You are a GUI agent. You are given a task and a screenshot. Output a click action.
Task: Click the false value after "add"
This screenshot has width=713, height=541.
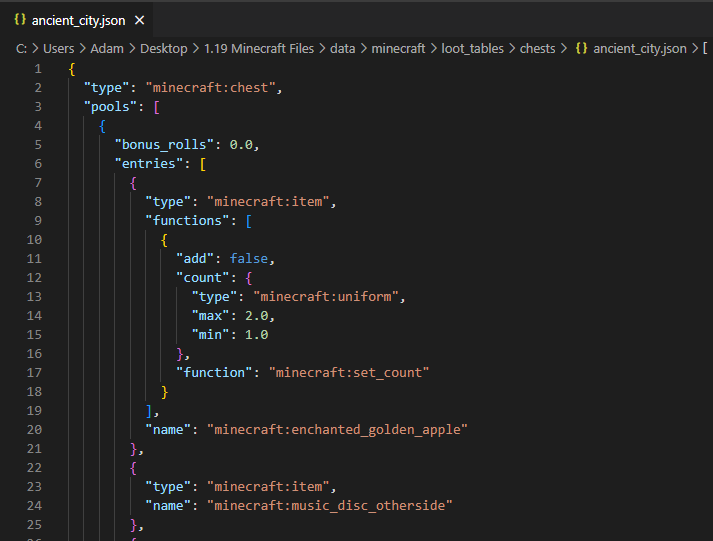249,258
